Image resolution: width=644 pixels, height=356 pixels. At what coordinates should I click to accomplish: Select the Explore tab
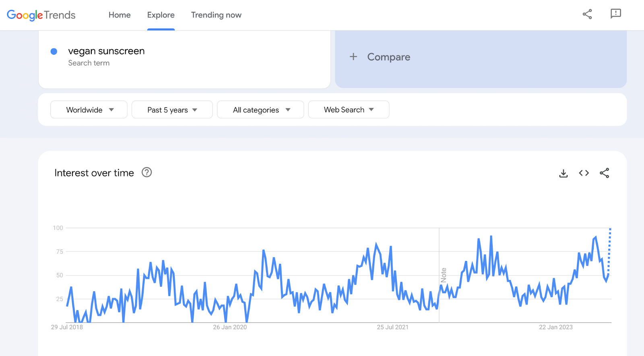pyautogui.click(x=161, y=15)
